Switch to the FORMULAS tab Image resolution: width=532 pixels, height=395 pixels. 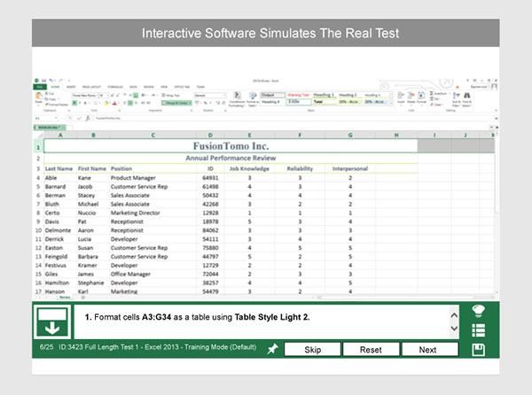pos(115,87)
